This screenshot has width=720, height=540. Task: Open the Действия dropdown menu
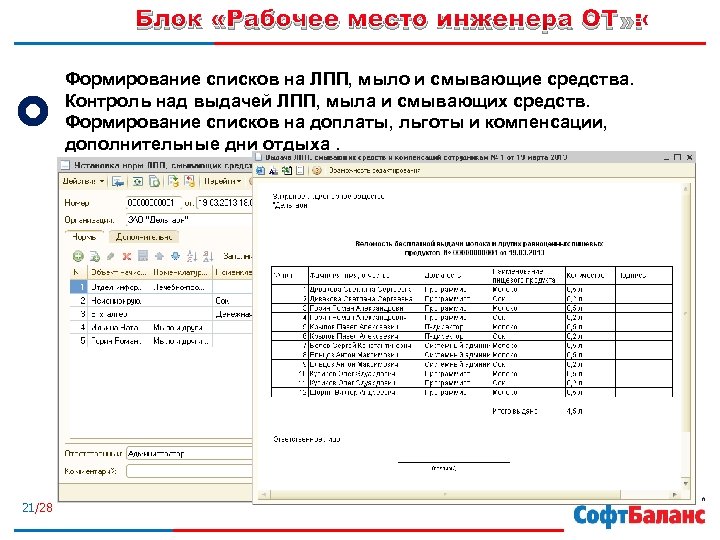point(83,181)
